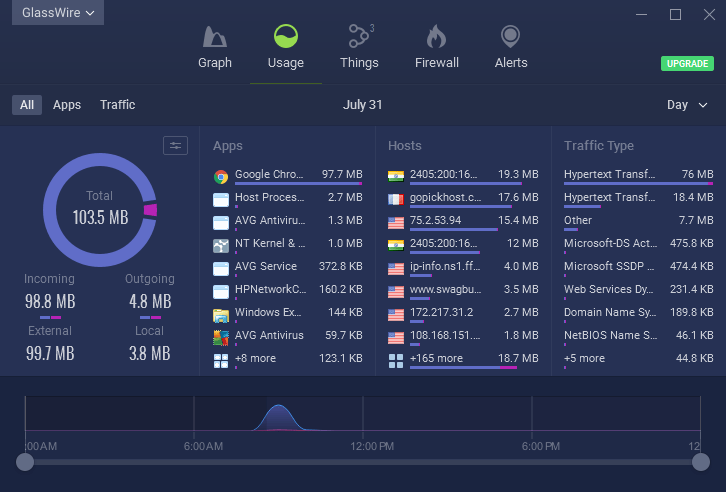The image size is (726, 492).
Task: Select the Hypertext Transfer 18.4 MB row
Action: click(638, 199)
